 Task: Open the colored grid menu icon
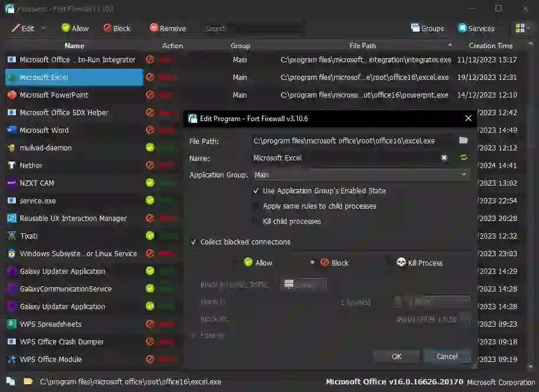[520, 28]
